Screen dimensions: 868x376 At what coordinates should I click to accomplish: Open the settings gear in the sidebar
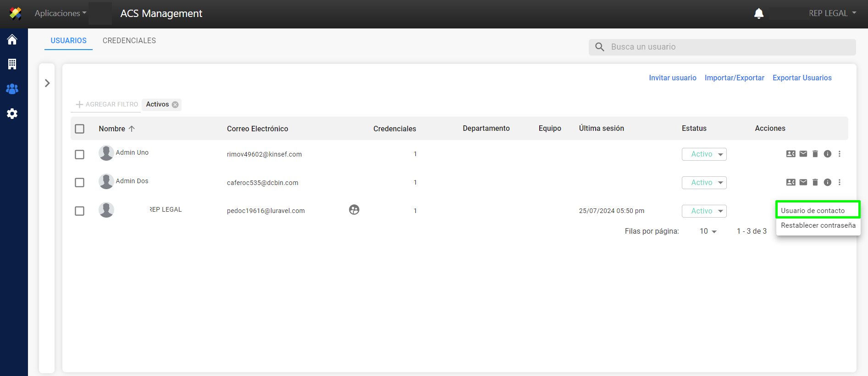click(12, 113)
